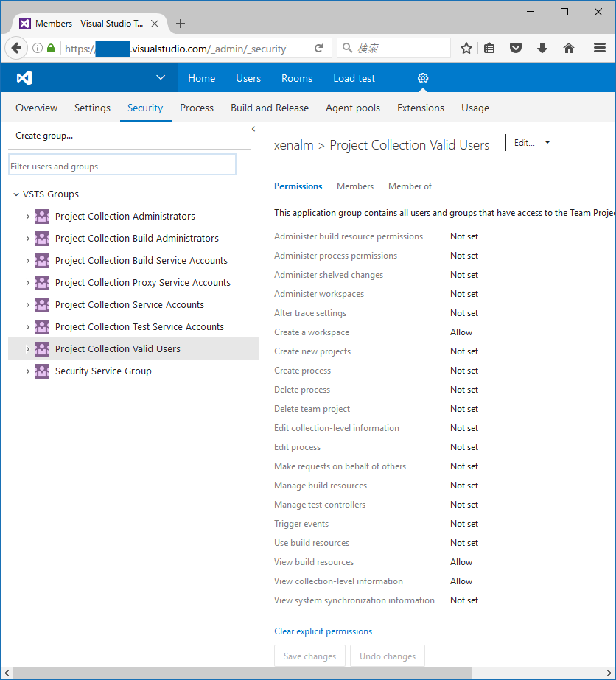The height and width of the screenshot is (680, 616).
Task: Switch to the Settings admin tab
Action: click(x=92, y=108)
